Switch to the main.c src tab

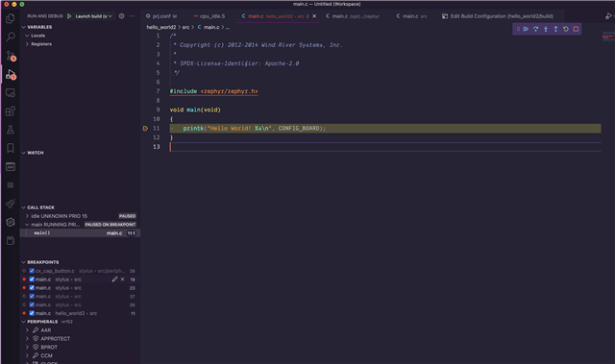tap(412, 16)
